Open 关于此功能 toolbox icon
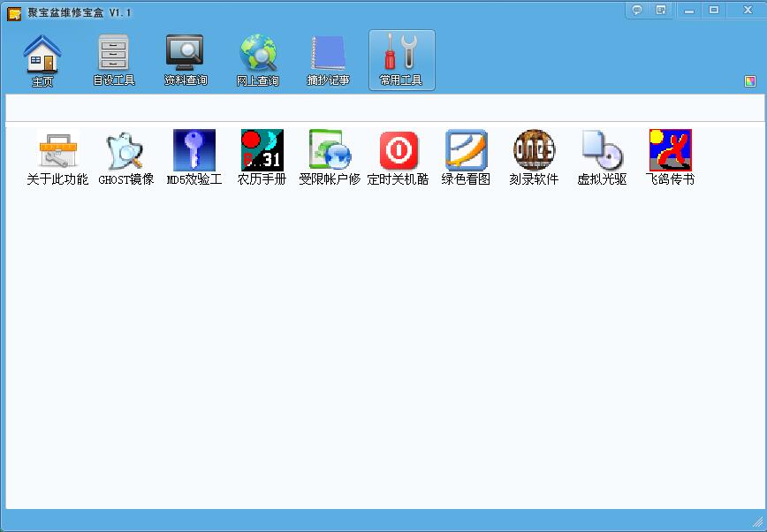Image resolution: width=767 pixels, height=532 pixels. point(57,157)
